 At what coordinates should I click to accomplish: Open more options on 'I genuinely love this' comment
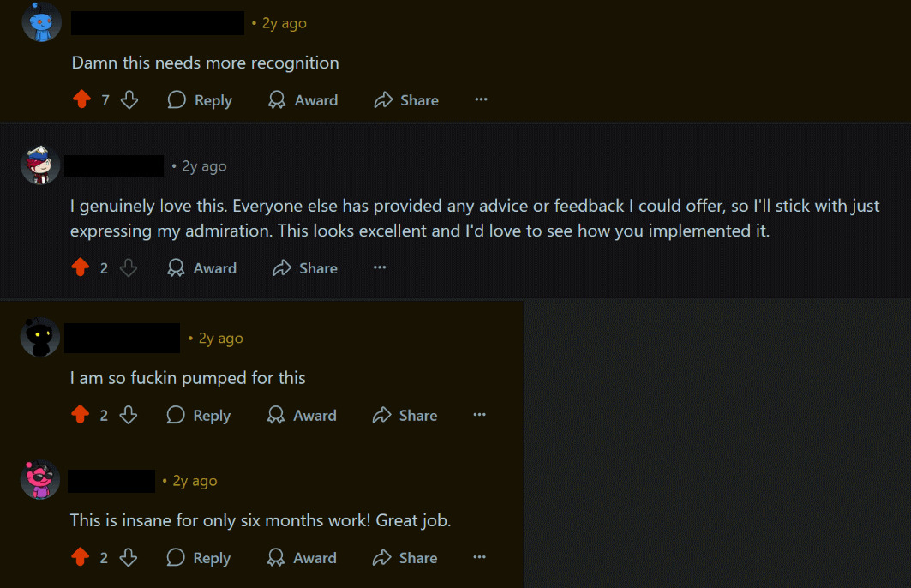click(x=380, y=268)
